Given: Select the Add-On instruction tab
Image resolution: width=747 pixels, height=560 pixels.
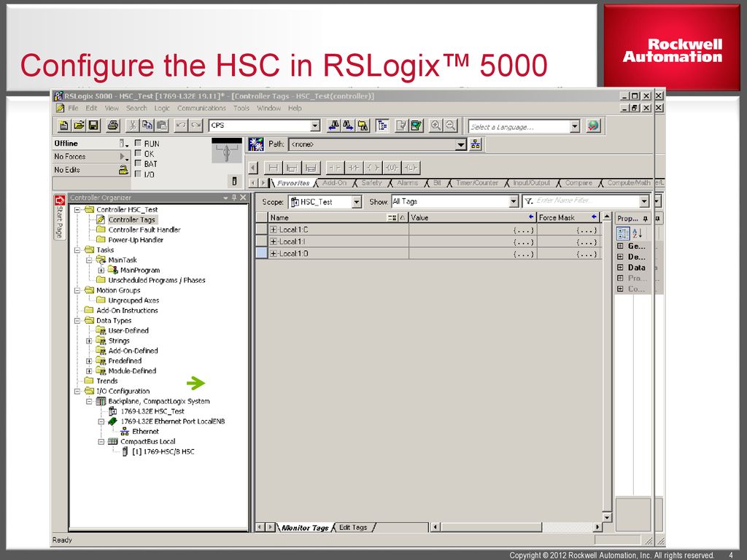Looking at the screenshot, I should [x=334, y=183].
